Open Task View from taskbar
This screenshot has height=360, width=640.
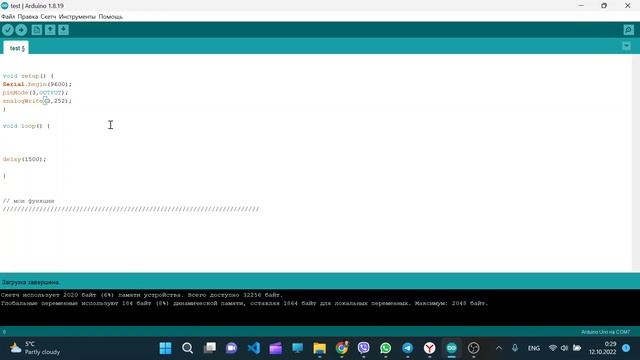(x=209, y=348)
